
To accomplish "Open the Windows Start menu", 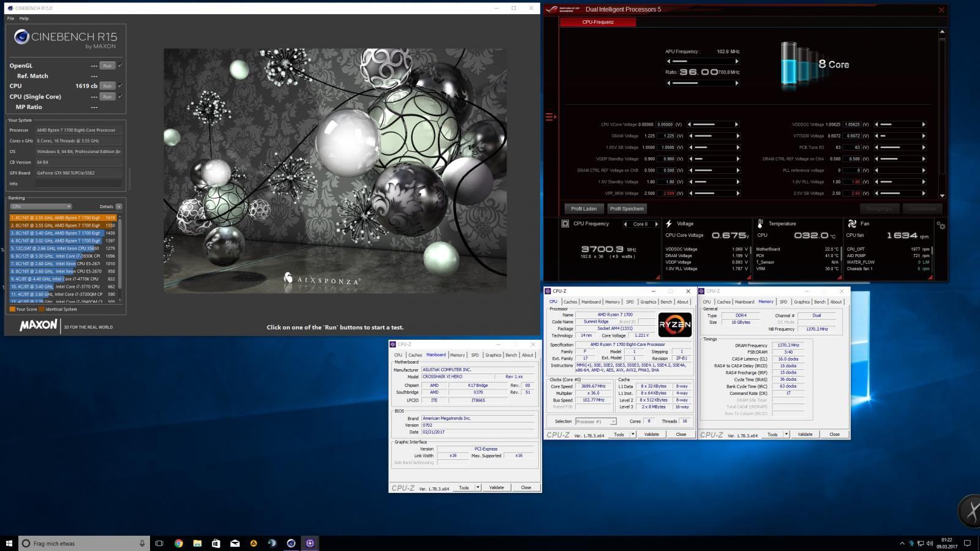I will pos(9,543).
